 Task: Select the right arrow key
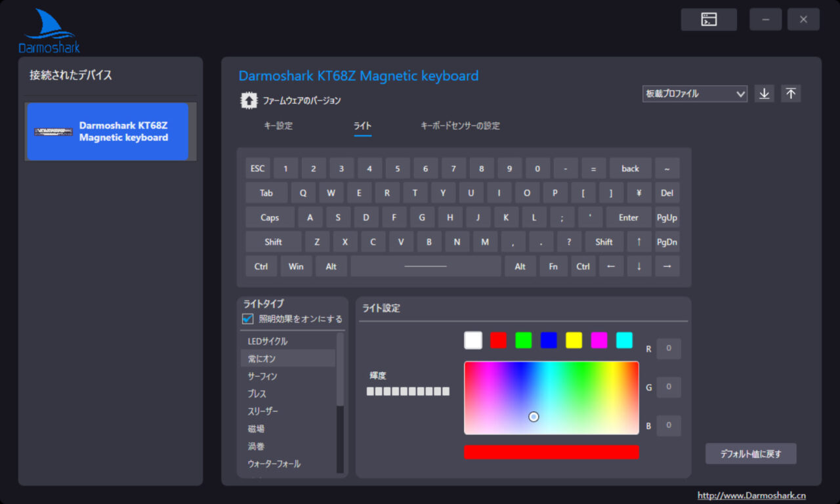[x=667, y=266]
